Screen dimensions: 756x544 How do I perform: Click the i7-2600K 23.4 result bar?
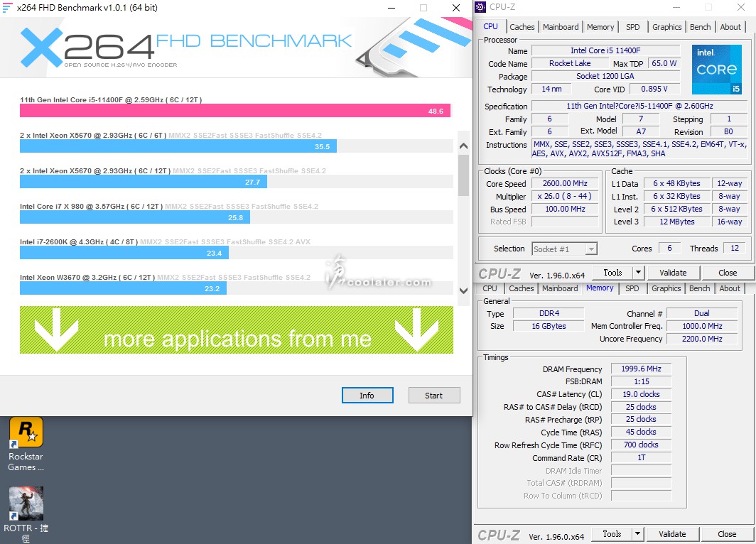124,253
